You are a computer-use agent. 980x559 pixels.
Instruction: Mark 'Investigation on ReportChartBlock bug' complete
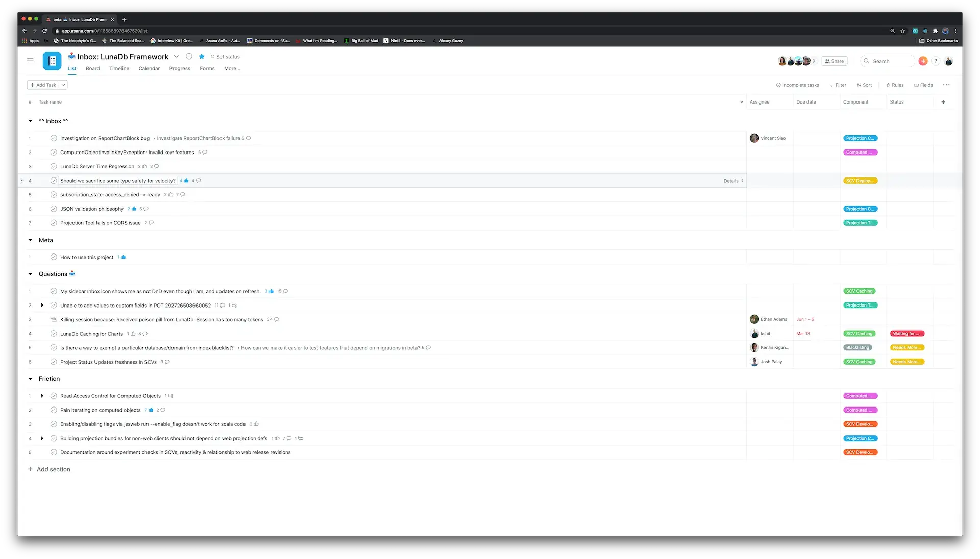pyautogui.click(x=54, y=138)
